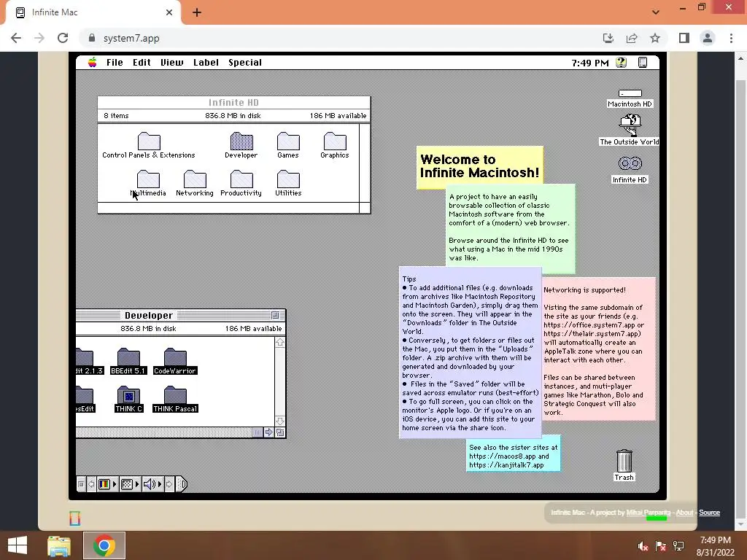Select the Utilities folder
The width and height of the screenshot is (747, 560).
point(288,179)
